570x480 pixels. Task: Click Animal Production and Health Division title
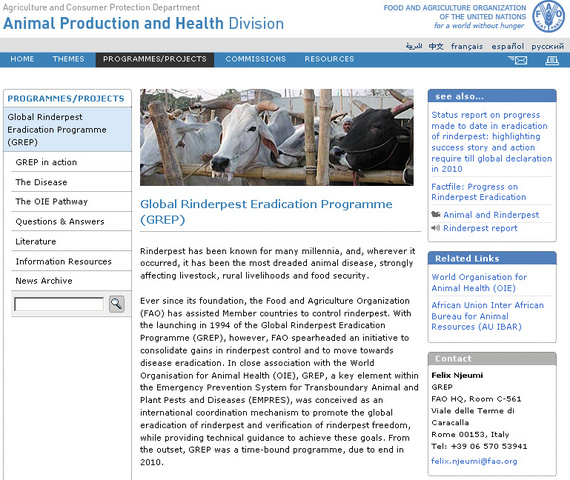pyautogui.click(x=144, y=23)
